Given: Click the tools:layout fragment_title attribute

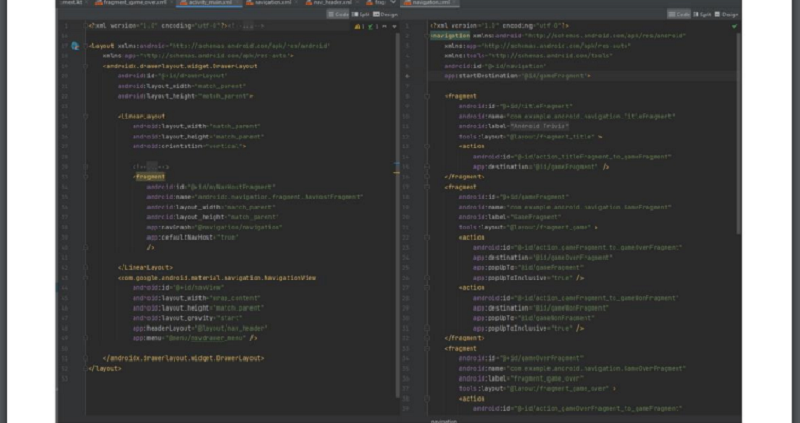Looking at the screenshot, I should [531, 137].
